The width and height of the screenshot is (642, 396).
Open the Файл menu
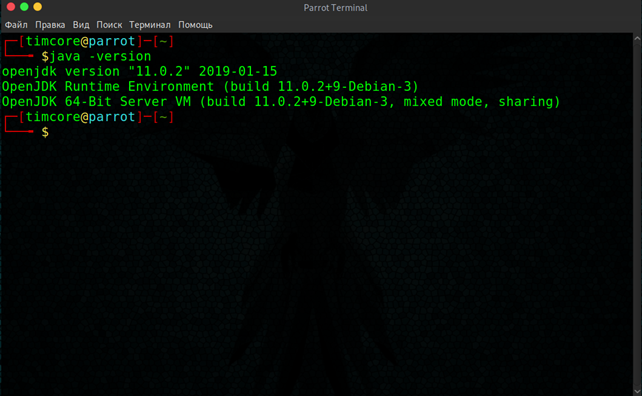tap(16, 25)
